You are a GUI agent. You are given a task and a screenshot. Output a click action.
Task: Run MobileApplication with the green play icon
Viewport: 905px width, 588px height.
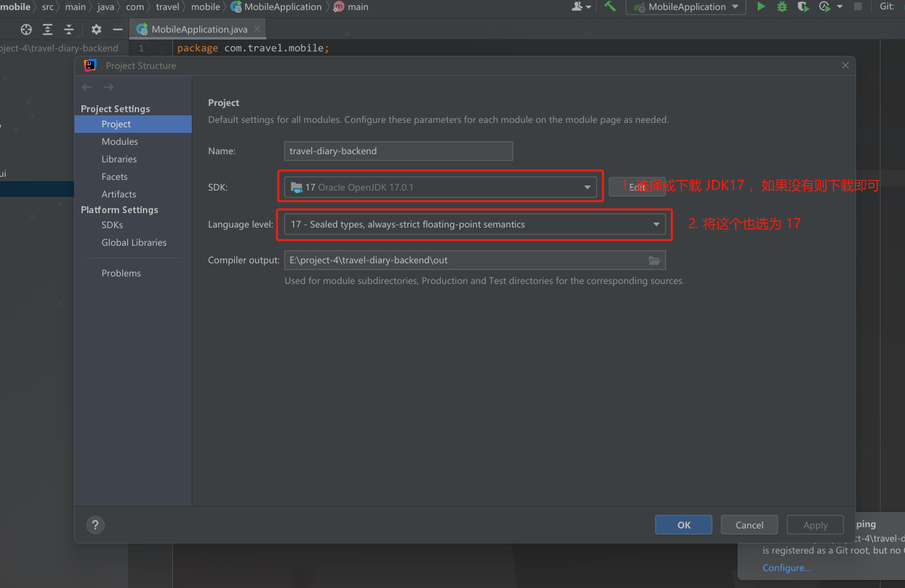[761, 6]
